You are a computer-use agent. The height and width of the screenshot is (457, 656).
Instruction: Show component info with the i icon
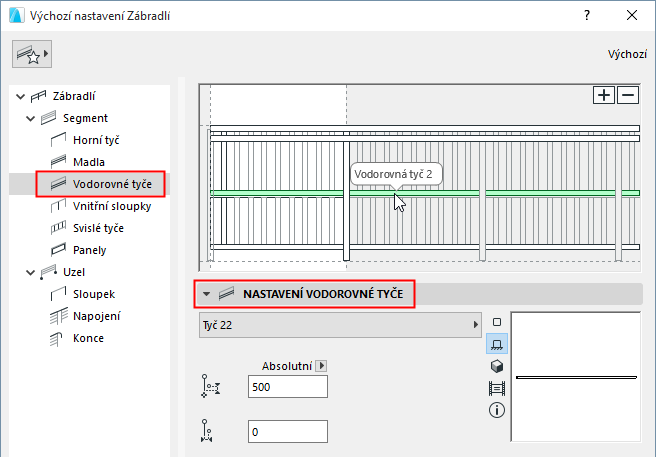point(497,410)
